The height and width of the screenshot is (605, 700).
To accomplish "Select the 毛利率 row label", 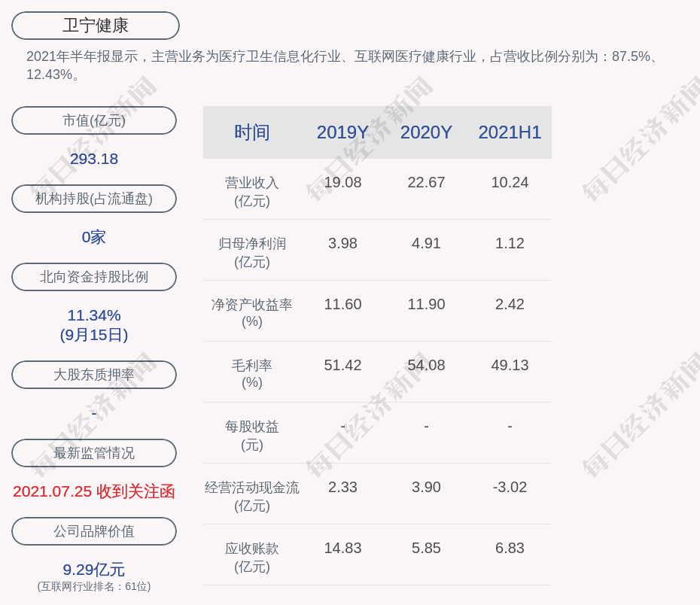I will click(251, 374).
